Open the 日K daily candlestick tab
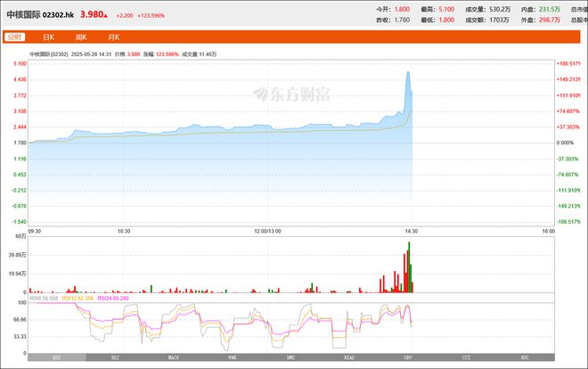This screenshot has height=369, width=588. [49, 37]
